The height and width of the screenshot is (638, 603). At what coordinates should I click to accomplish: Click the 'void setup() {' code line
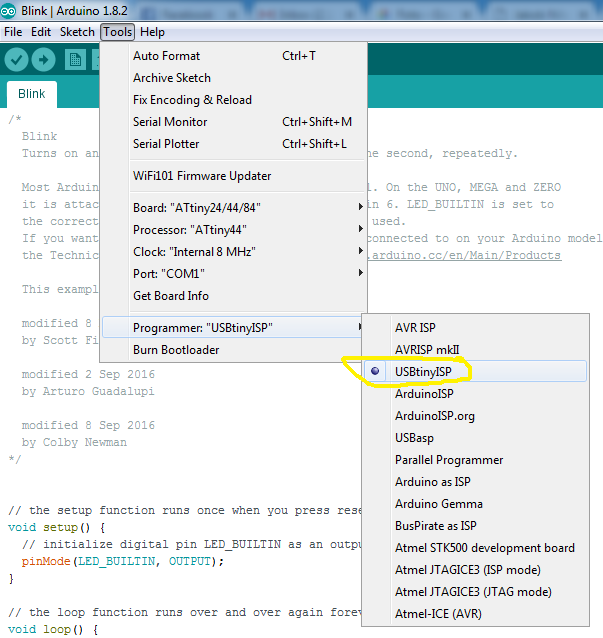[x=57, y=527]
